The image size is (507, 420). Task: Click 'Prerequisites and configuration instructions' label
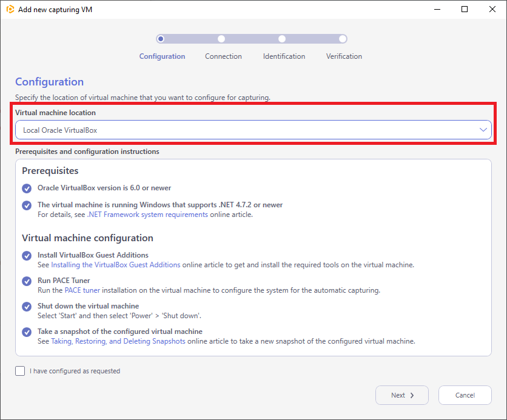[x=87, y=152]
